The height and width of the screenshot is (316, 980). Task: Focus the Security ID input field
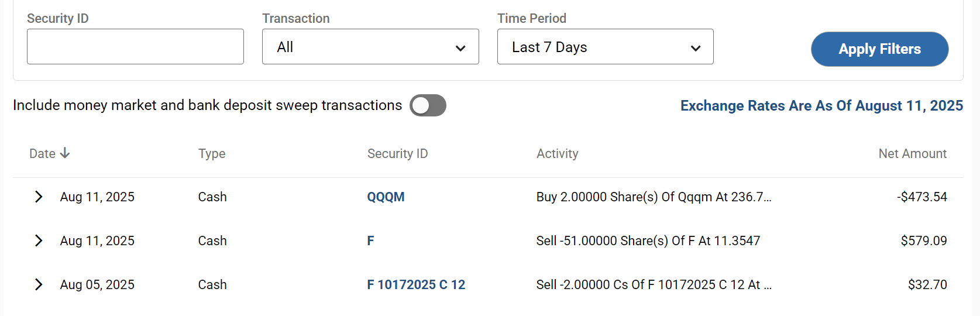click(135, 47)
